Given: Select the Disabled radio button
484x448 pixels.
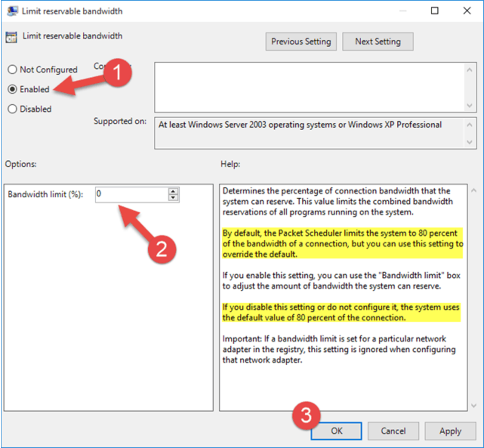Looking at the screenshot, I should click(12, 109).
